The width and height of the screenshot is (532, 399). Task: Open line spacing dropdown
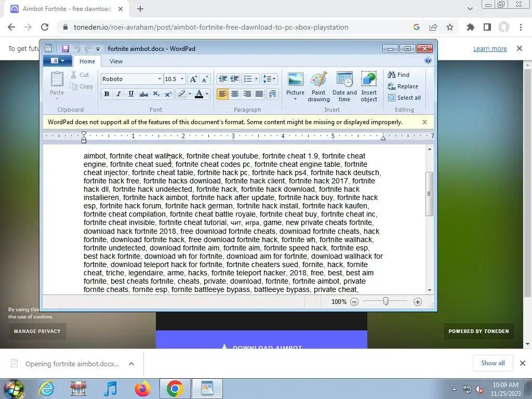coord(270,79)
